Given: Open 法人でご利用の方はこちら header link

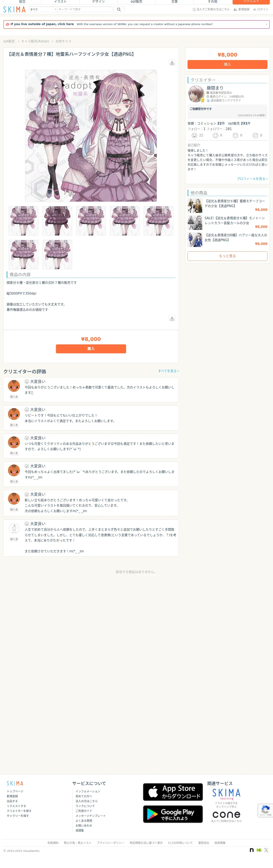Looking at the screenshot, I should pyautogui.click(x=211, y=9).
